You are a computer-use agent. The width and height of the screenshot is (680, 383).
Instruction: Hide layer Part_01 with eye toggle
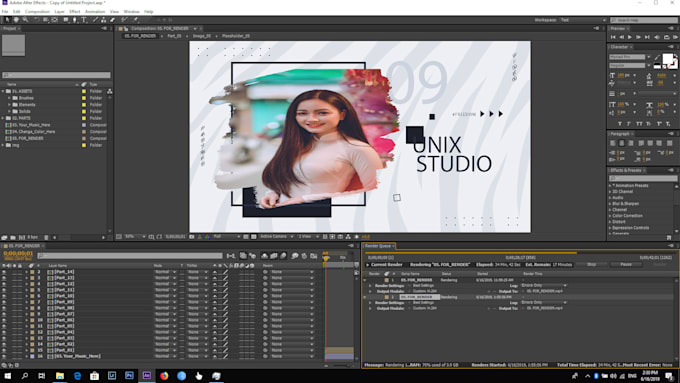[4, 350]
